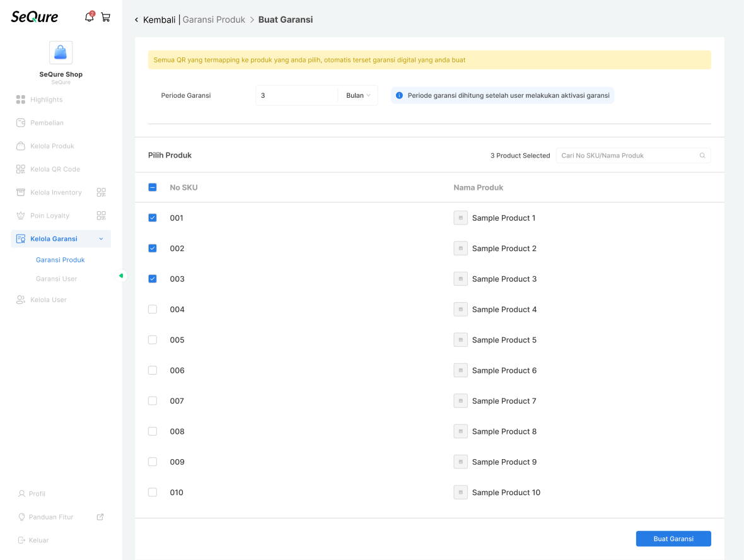Click Keluar to log out
Viewport: 744px width, 560px height.
pyautogui.click(x=38, y=540)
